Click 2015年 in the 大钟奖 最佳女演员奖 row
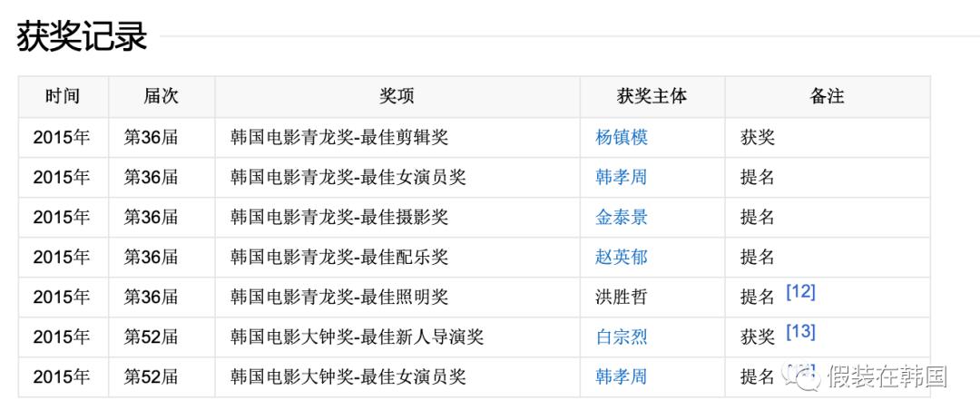The height and width of the screenshot is (420, 980). tap(62, 376)
